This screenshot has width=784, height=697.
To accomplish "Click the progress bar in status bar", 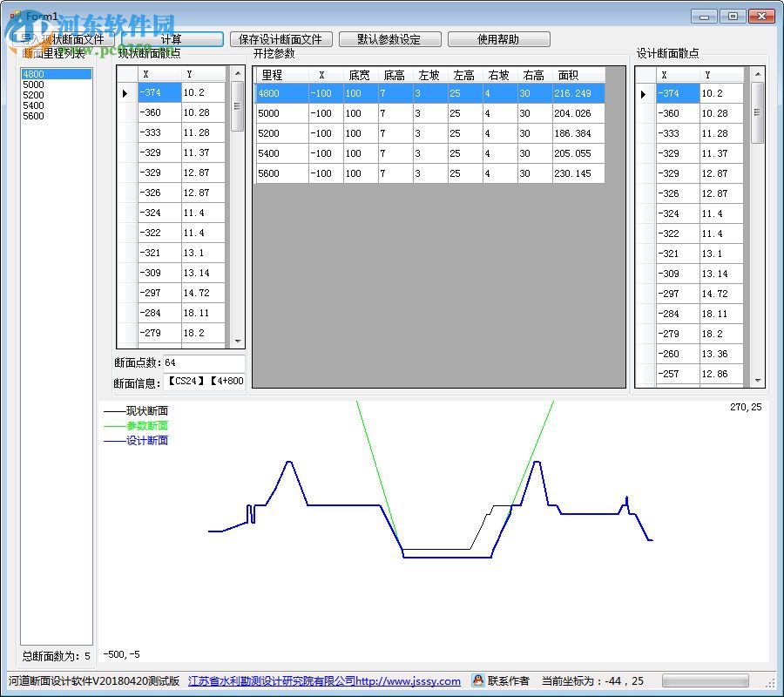I will [705, 680].
